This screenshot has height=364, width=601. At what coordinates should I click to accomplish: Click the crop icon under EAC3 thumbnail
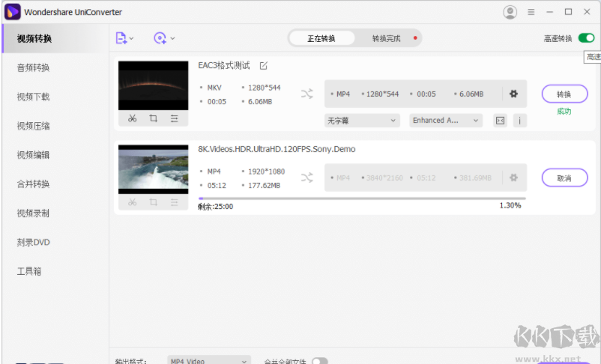pos(153,118)
